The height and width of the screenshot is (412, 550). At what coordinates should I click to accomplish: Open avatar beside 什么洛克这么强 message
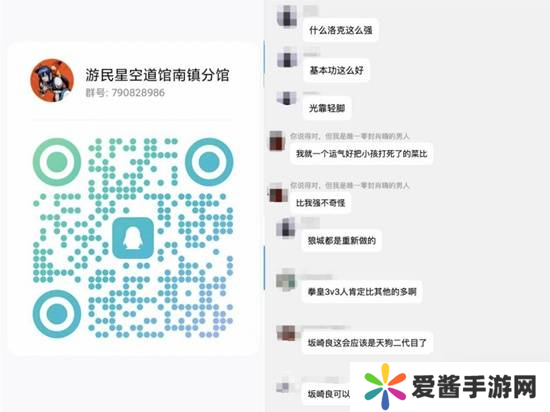pyautogui.click(x=287, y=16)
